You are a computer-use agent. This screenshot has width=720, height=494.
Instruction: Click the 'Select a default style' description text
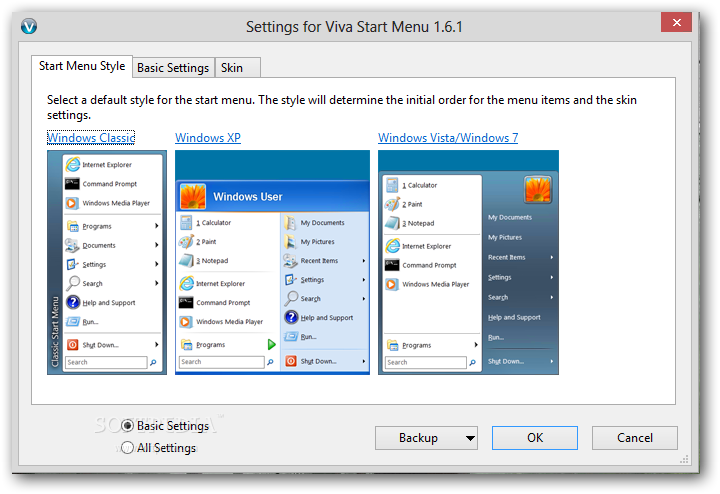[342, 107]
